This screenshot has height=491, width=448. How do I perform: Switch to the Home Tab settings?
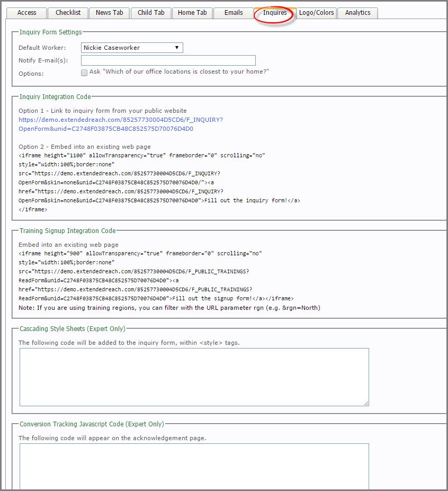point(192,13)
